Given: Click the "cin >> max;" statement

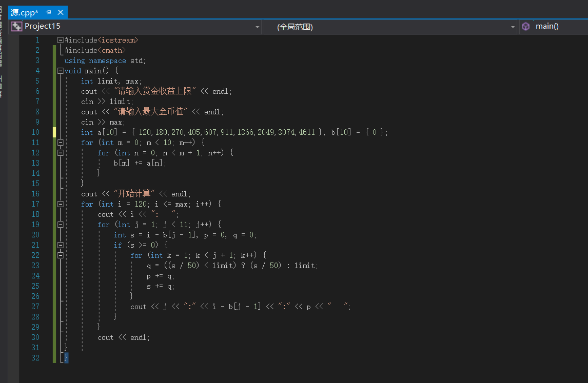Looking at the screenshot, I should (x=103, y=122).
